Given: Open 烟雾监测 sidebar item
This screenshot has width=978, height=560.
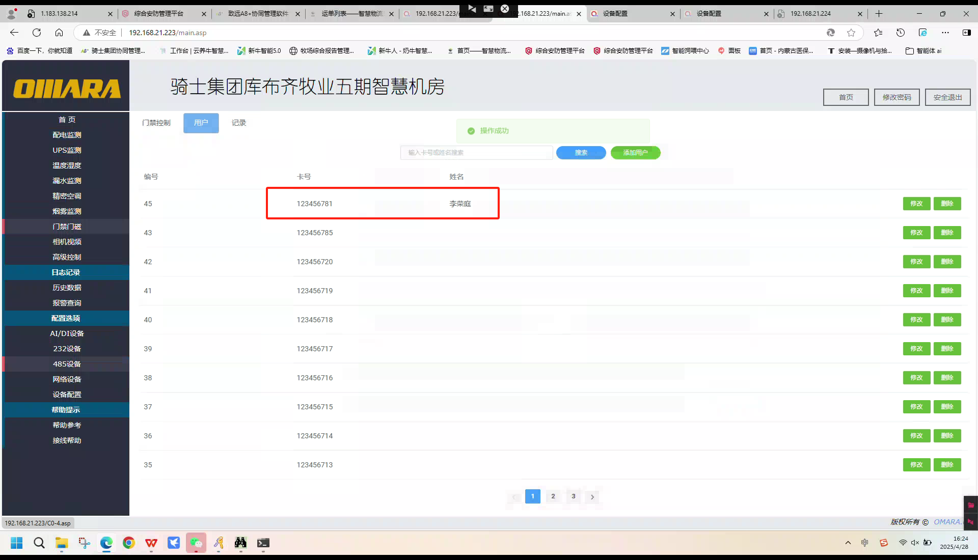Looking at the screenshot, I should (x=67, y=211).
